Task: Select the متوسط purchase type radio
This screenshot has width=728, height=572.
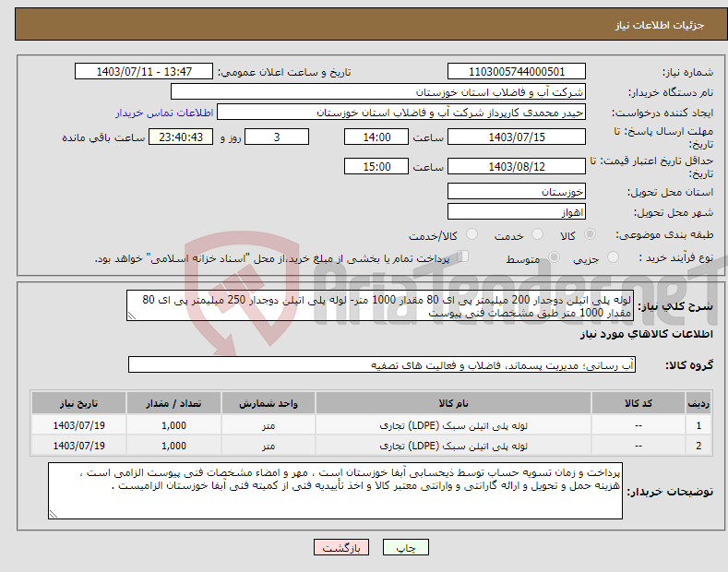Action: 554,256
